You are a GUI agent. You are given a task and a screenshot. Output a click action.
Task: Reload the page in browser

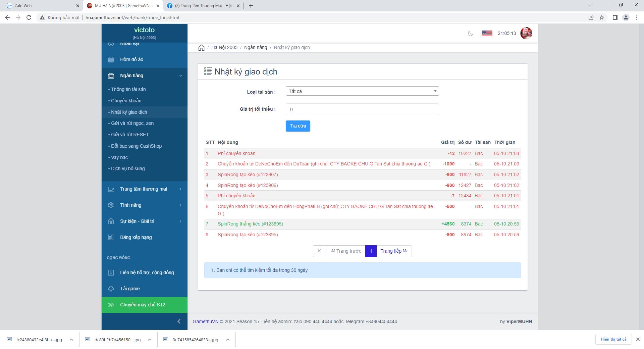coord(29,17)
